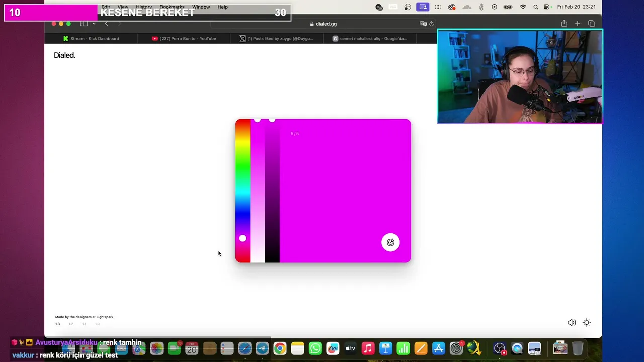Open Control Center in menu bar

point(547,7)
